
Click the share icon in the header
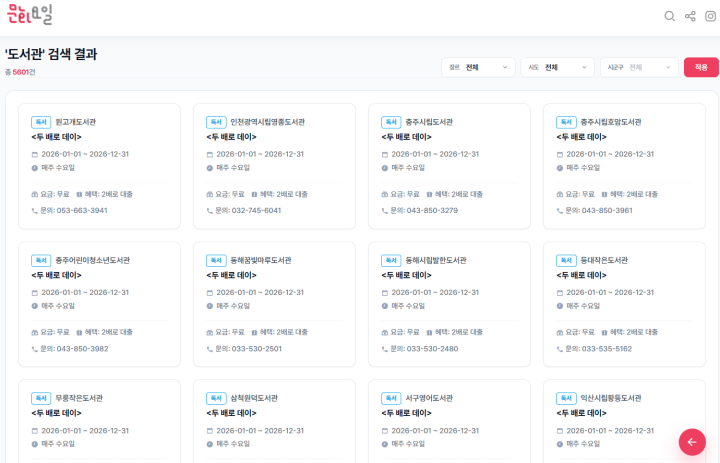coord(690,17)
